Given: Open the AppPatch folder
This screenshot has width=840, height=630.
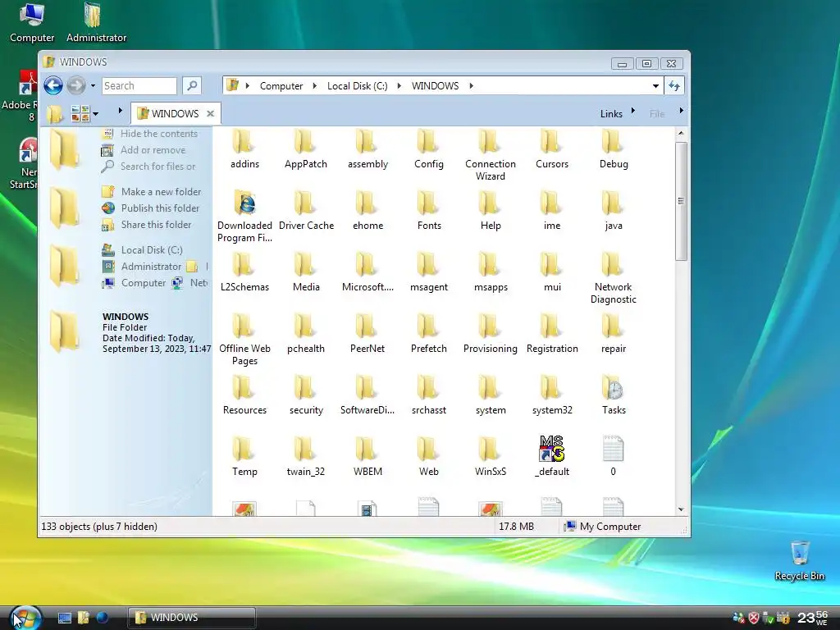Looking at the screenshot, I should (305, 149).
